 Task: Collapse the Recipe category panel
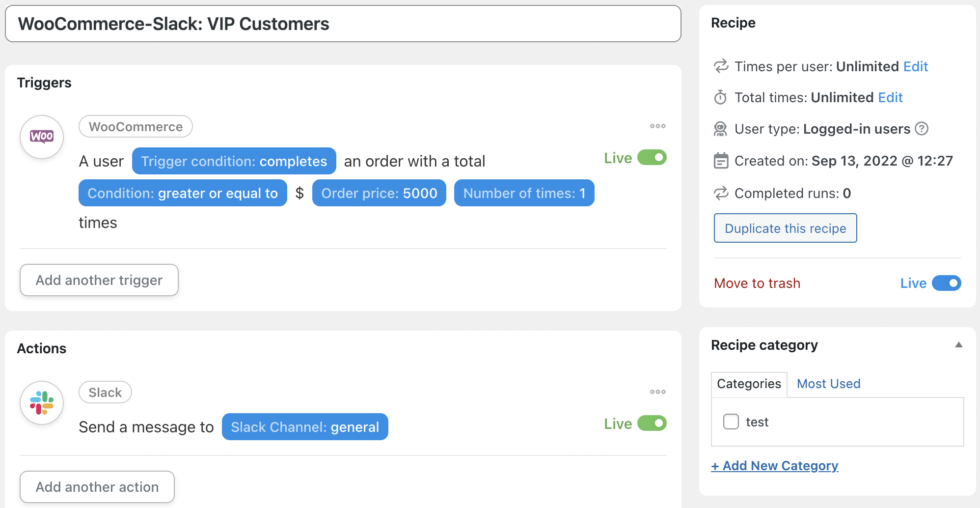[x=958, y=345]
